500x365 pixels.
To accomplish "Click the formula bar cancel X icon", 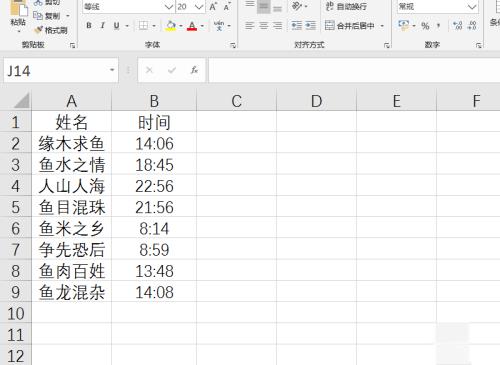I will [149, 70].
